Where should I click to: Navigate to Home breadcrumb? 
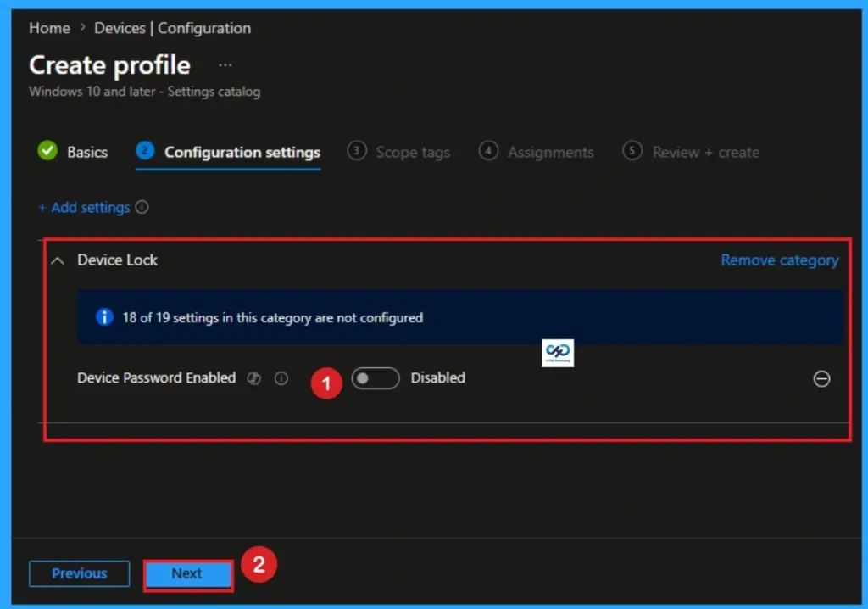(49, 28)
